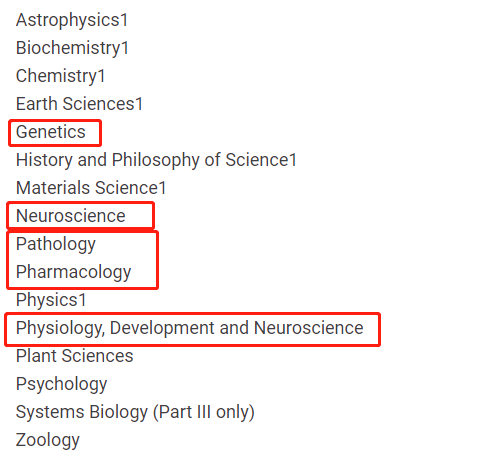Select the Neuroscience entry
The image size is (499, 465).
(x=71, y=216)
